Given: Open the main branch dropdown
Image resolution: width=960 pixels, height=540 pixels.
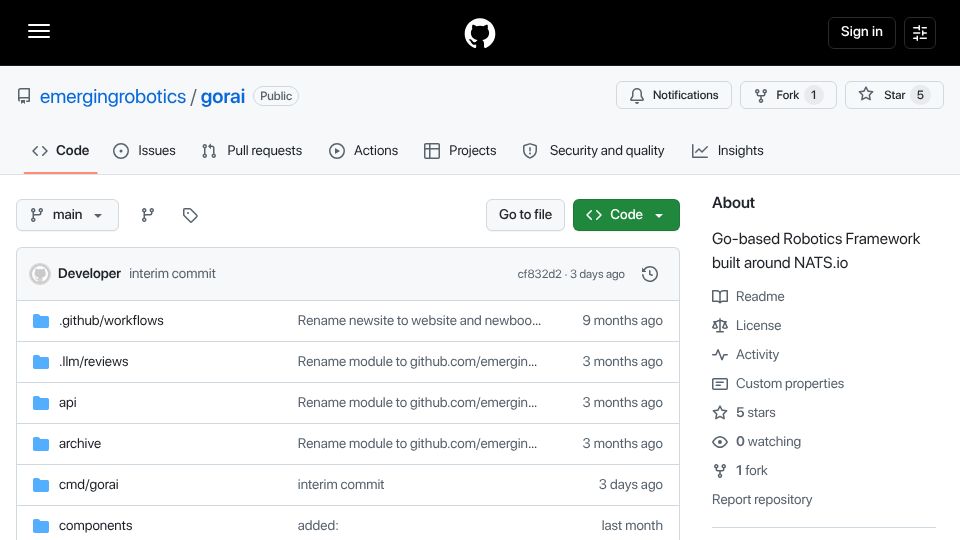Looking at the screenshot, I should tap(67, 215).
